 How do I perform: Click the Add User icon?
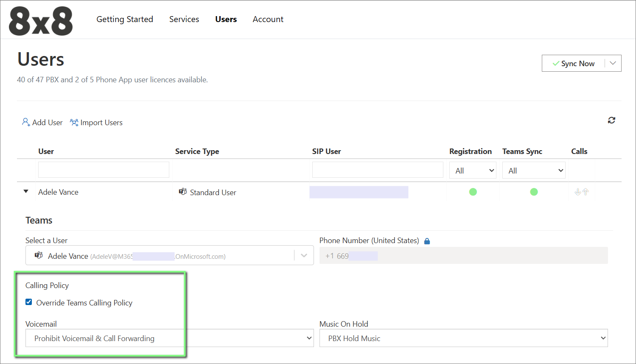coord(26,122)
